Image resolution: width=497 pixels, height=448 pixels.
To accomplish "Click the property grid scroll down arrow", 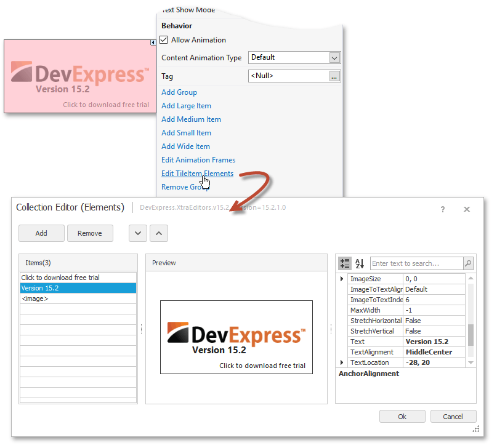I will (x=471, y=362).
